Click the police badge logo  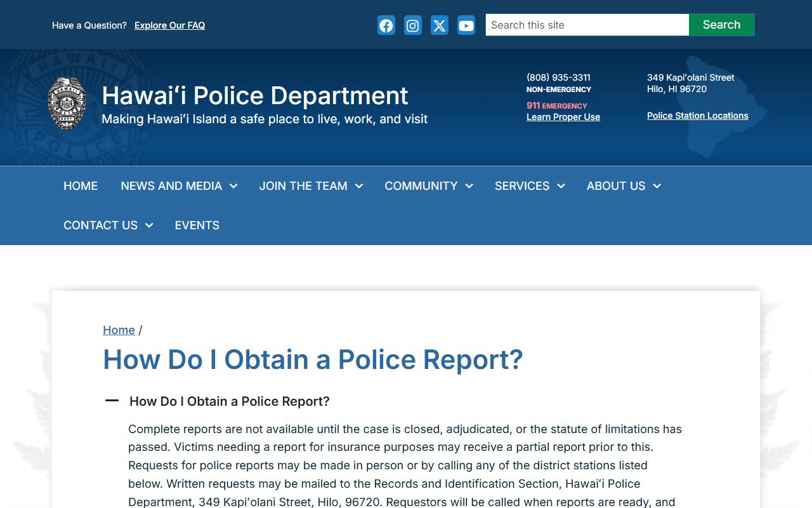pos(67,104)
